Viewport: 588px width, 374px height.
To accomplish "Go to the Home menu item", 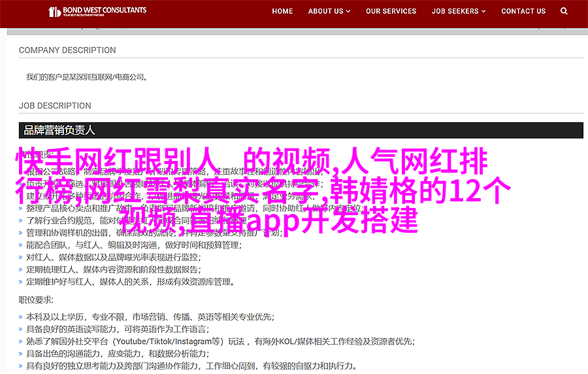I will click(282, 11).
